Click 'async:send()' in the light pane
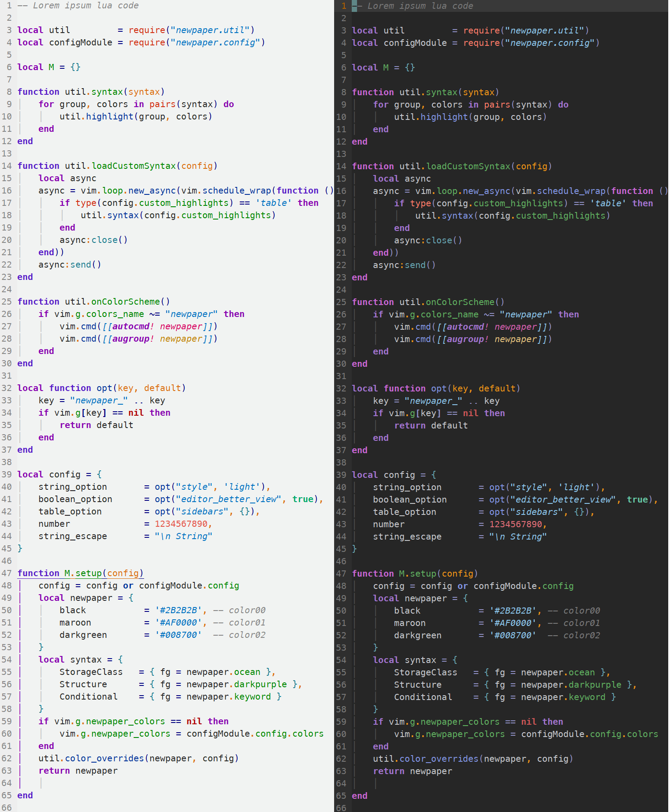The image size is (670, 812). pyautogui.click(x=70, y=264)
